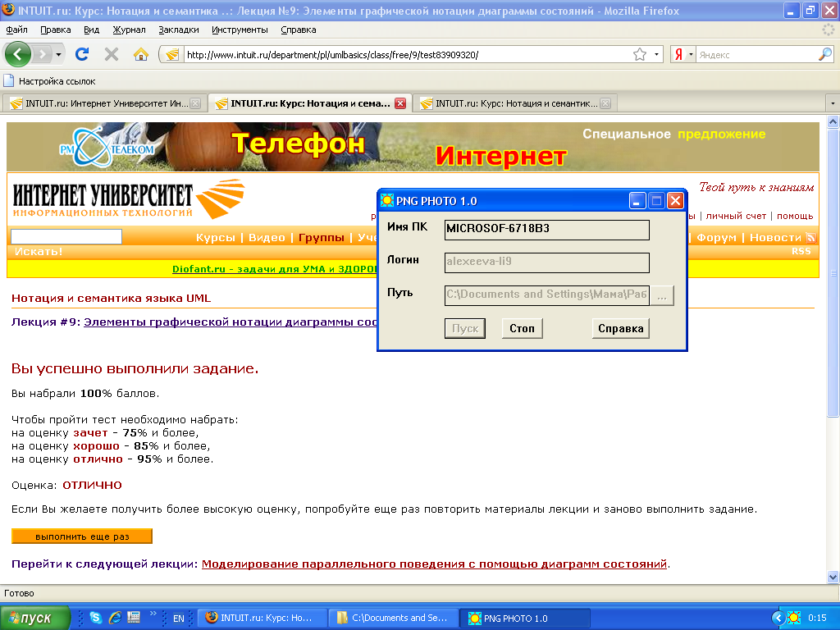Open the C:\Documents and Se... taskbar window
Viewport: 840px width, 630px height.
point(393,618)
